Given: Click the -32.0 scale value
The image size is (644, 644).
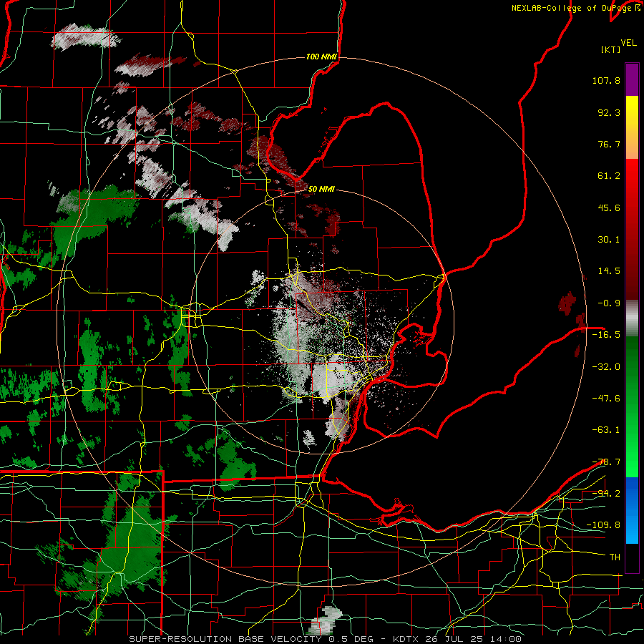Looking at the screenshot, I should (606, 367).
